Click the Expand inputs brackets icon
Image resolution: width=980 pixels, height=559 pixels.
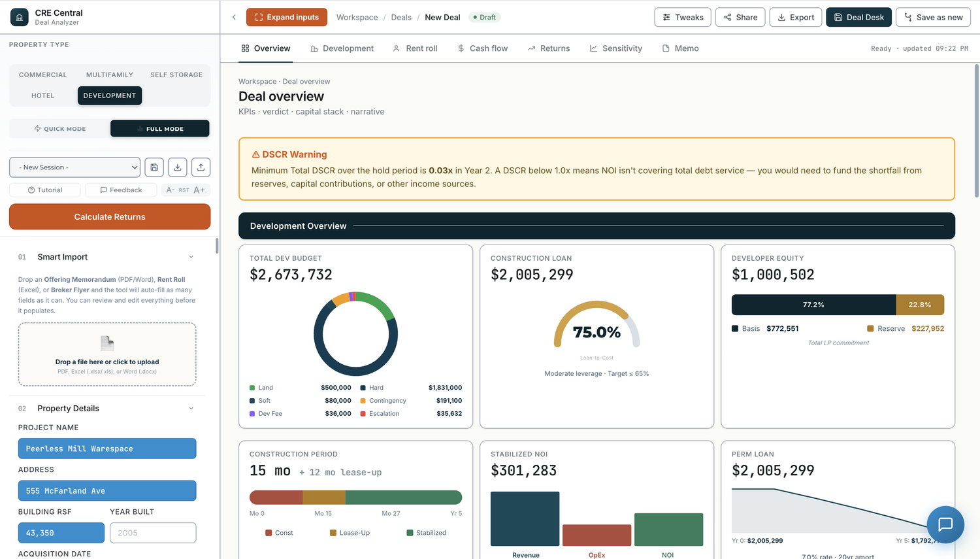click(259, 17)
